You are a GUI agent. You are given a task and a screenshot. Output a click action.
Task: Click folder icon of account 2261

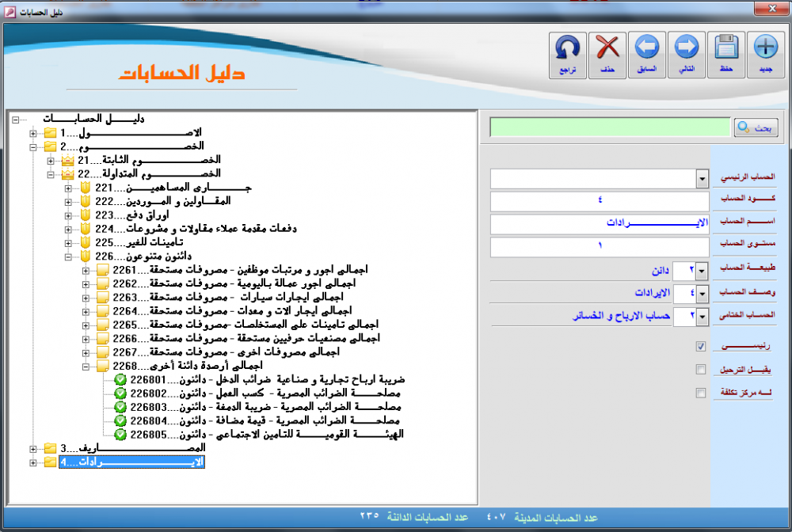[x=102, y=270]
